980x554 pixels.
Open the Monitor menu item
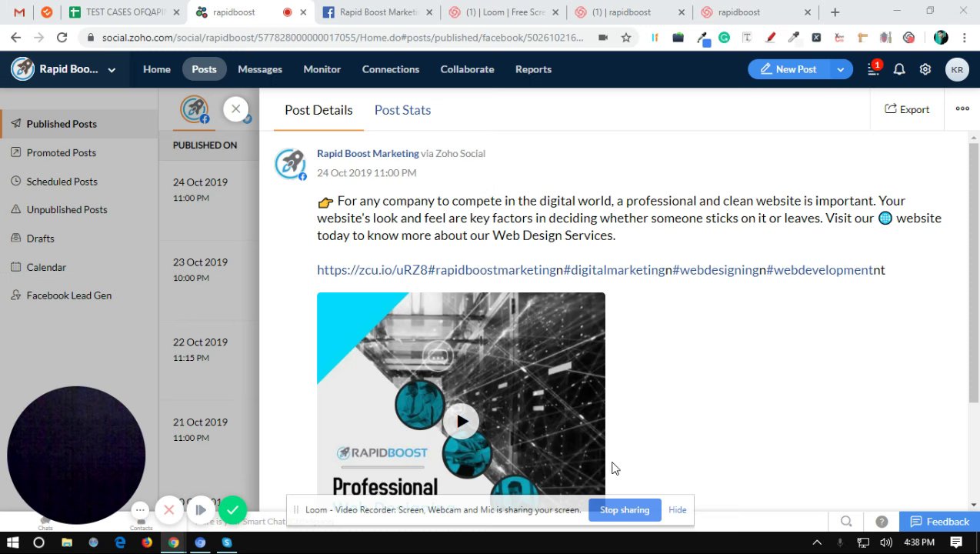coord(322,69)
